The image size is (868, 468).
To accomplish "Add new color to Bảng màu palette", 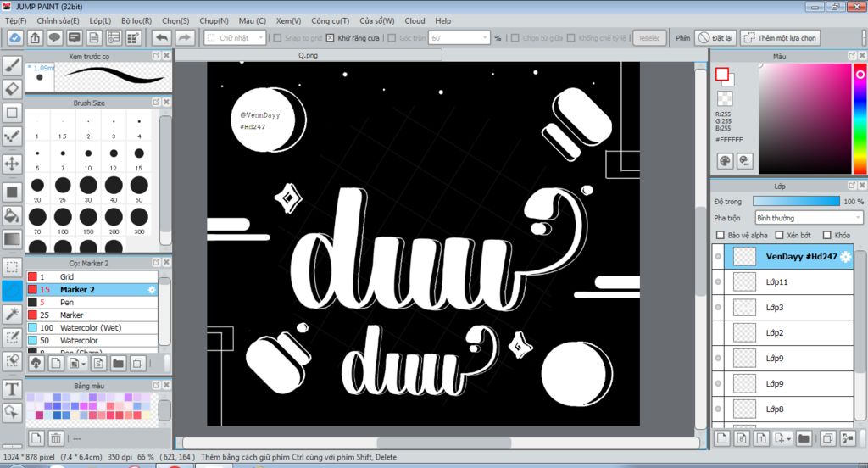I will [36, 438].
